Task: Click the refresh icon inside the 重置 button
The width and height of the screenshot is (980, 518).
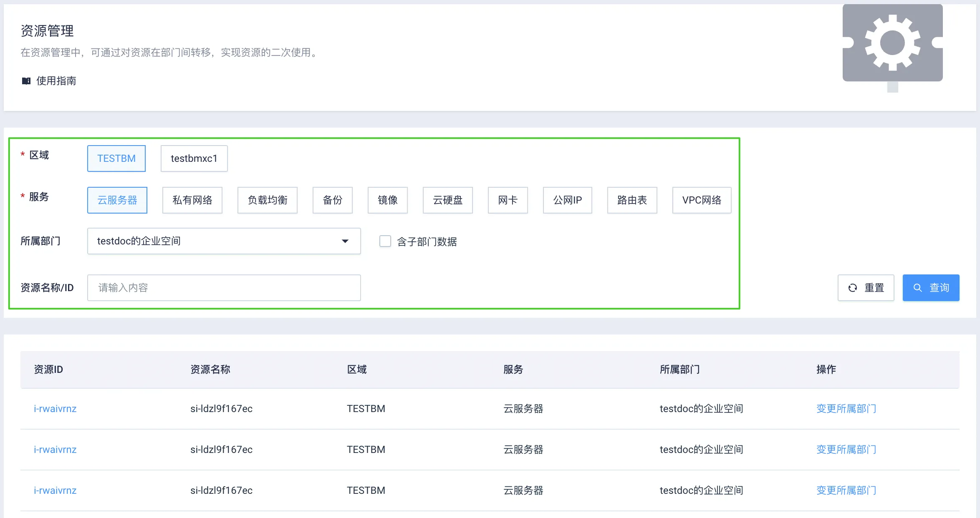Action: point(852,287)
